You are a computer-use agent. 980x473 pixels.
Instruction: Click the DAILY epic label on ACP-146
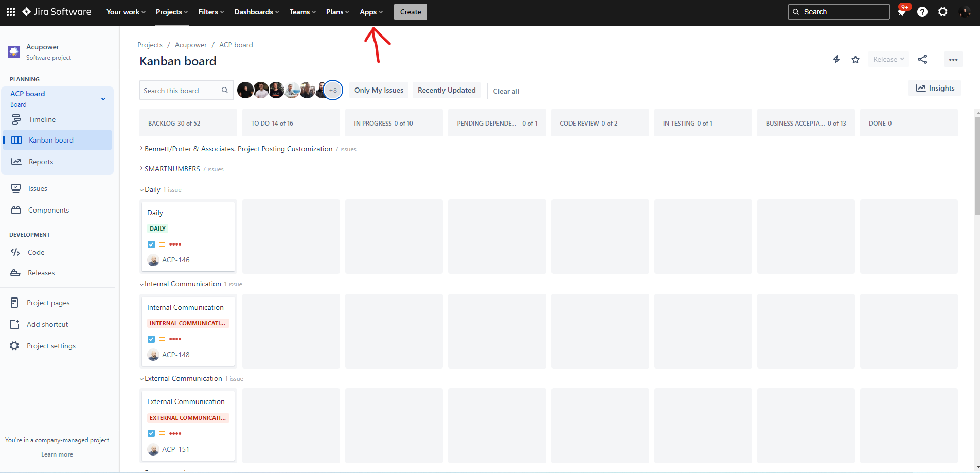(x=157, y=229)
